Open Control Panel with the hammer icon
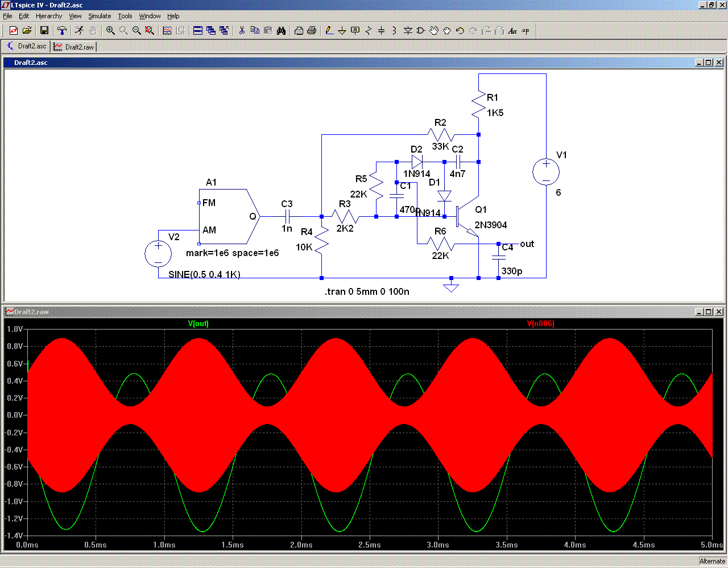The image size is (728, 568). pos(62,31)
